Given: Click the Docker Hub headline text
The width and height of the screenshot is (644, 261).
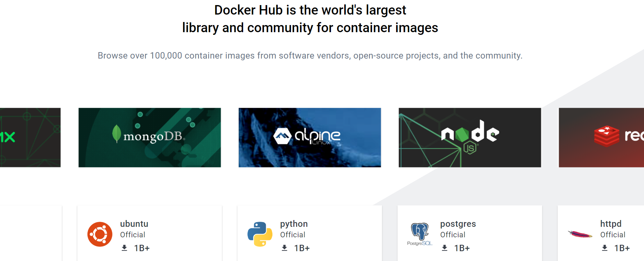Looking at the screenshot, I should click(310, 19).
